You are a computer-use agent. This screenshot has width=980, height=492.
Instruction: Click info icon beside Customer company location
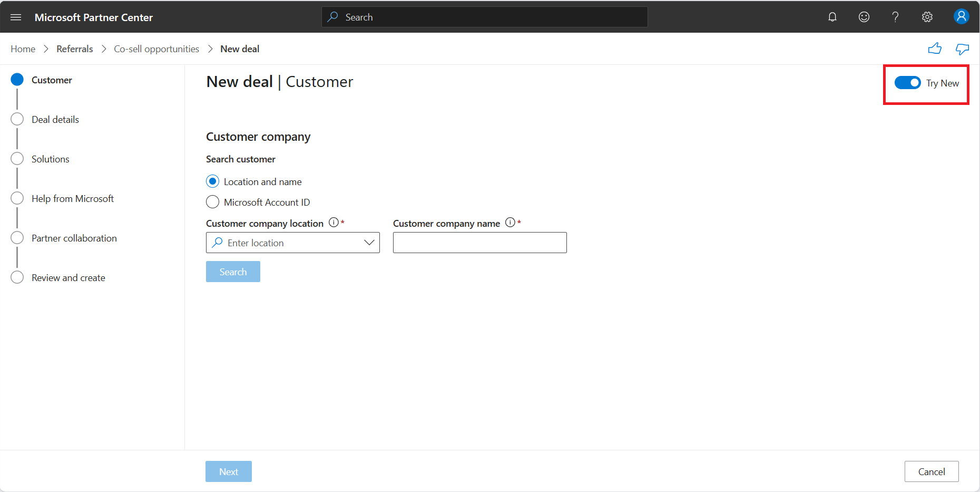click(x=334, y=222)
